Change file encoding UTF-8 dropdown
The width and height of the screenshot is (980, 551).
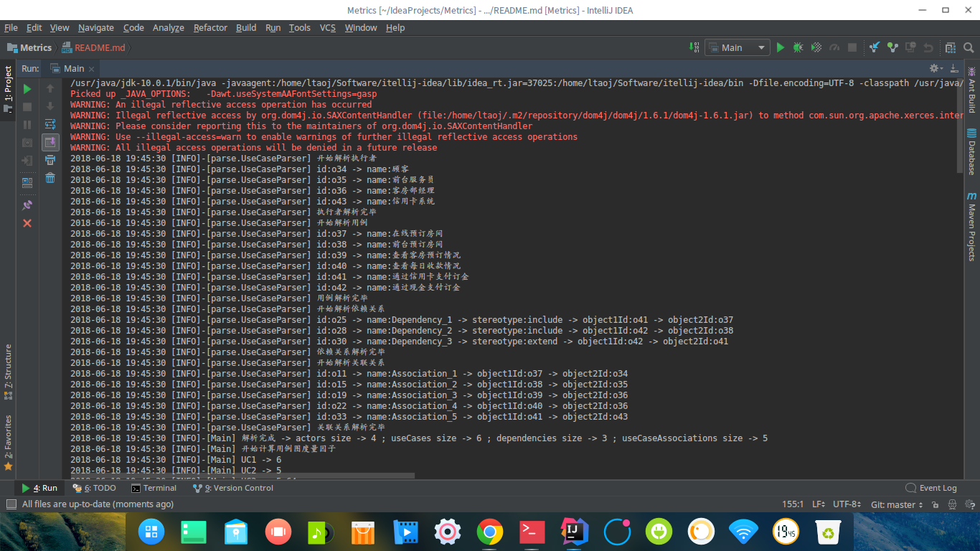pyautogui.click(x=847, y=504)
